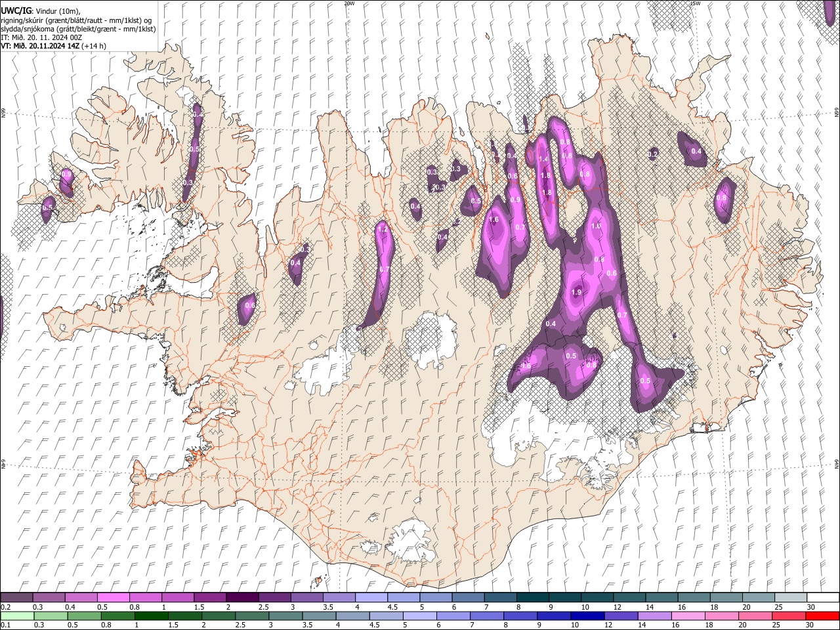Click the 20W longitude label at top edge
Screen dimensions: 840x630
click(x=349, y=3)
